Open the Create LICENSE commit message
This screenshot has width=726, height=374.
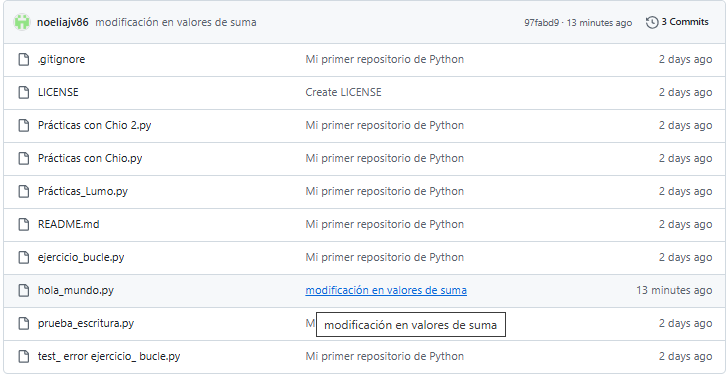point(343,93)
